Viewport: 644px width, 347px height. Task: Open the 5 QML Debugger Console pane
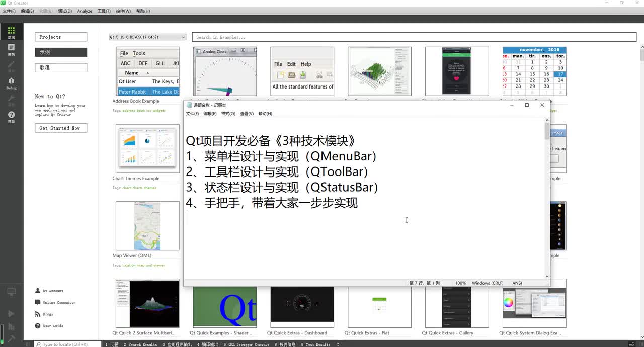246,344
